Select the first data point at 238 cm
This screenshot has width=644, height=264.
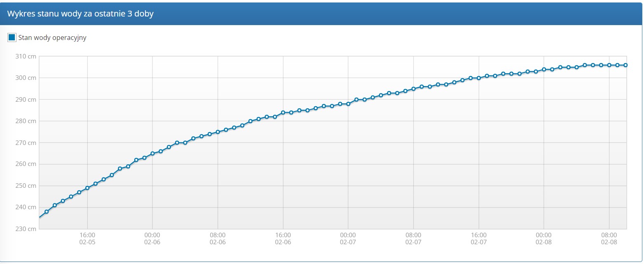point(47,212)
